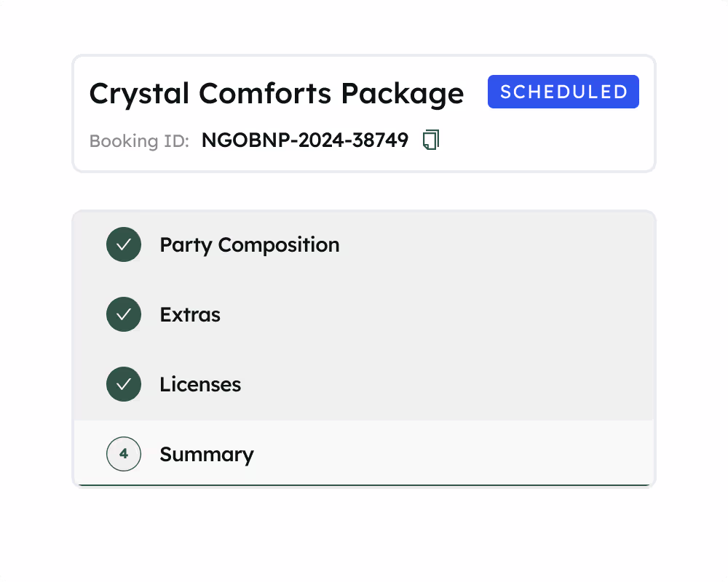Image resolution: width=728 pixels, height=582 pixels.
Task: Click the "Booking ID:" label
Action: (x=139, y=141)
